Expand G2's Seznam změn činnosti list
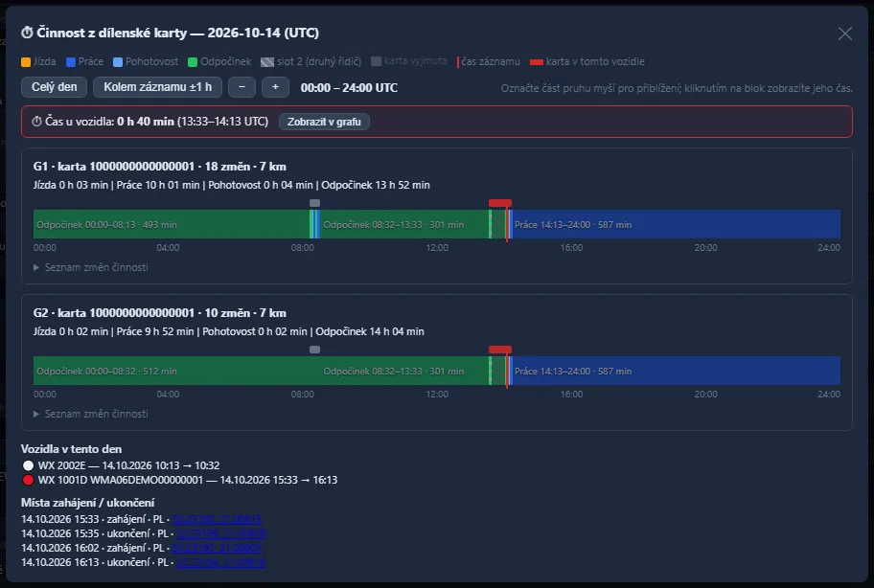The width and height of the screenshot is (874, 588). point(91,414)
